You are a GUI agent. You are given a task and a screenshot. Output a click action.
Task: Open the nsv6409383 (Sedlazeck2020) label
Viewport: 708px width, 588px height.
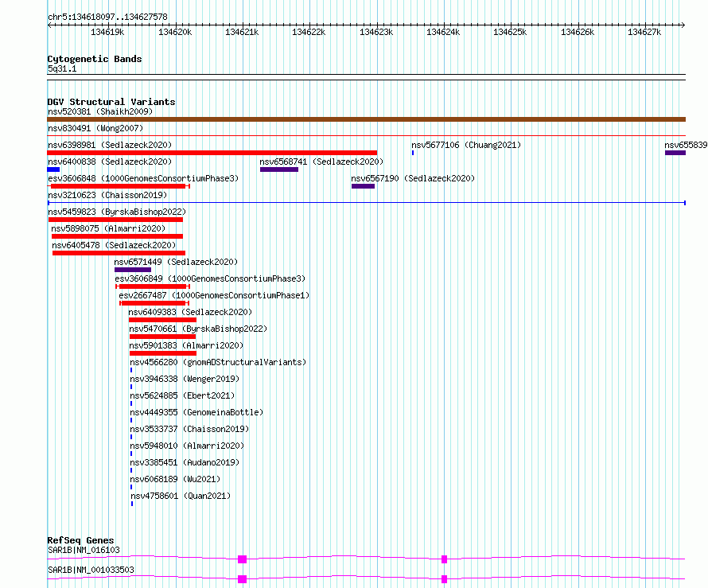pos(190,312)
